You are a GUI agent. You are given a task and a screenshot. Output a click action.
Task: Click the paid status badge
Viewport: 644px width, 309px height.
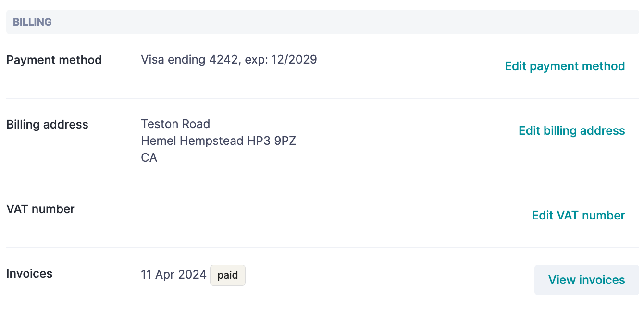228,276
